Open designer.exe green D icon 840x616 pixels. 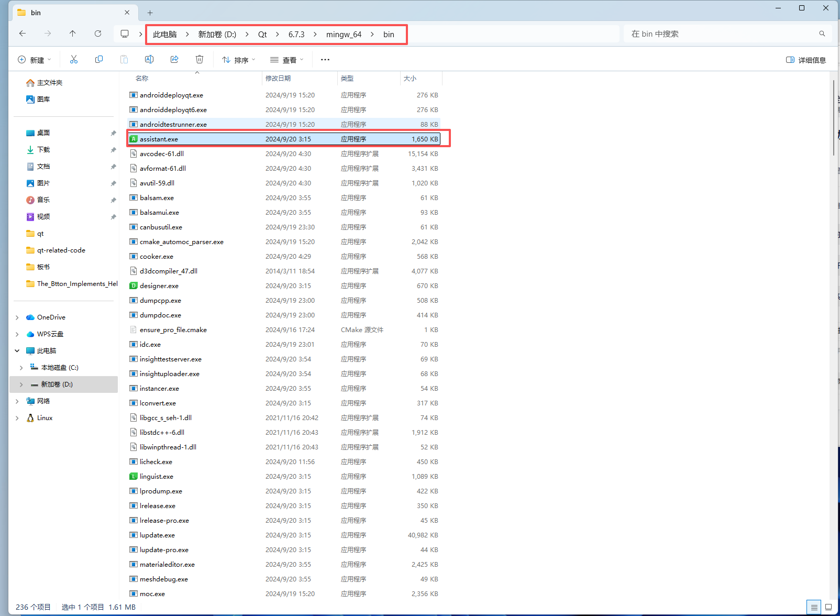134,286
